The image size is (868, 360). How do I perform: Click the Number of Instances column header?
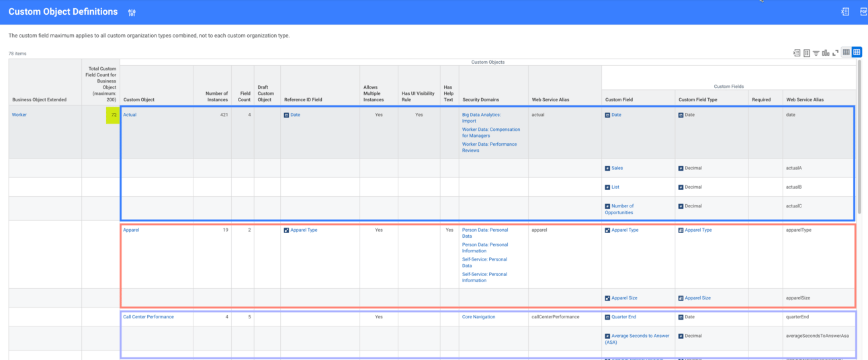point(216,97)
